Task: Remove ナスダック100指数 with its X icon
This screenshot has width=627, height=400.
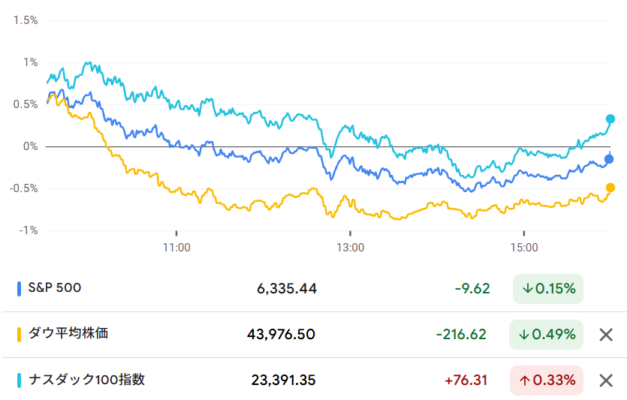Action: click(606, 380)
